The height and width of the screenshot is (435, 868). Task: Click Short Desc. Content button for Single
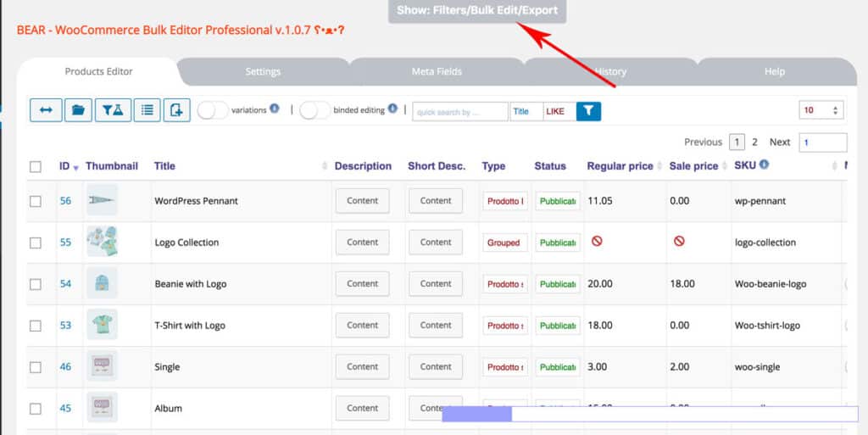436,367
